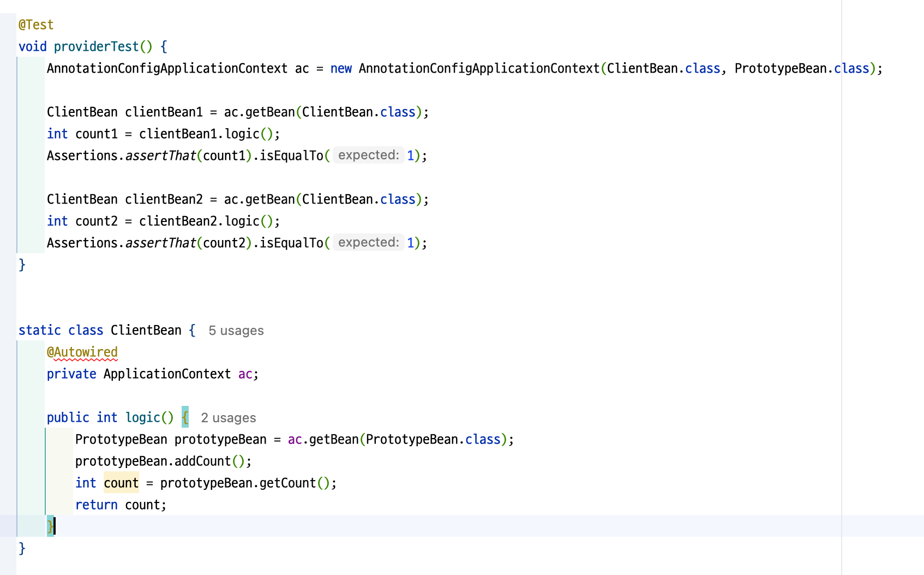Click the @Autowired annotation with warning underline
The width and height of the screenshot is (924, 575).
click(x=82, y=352)
